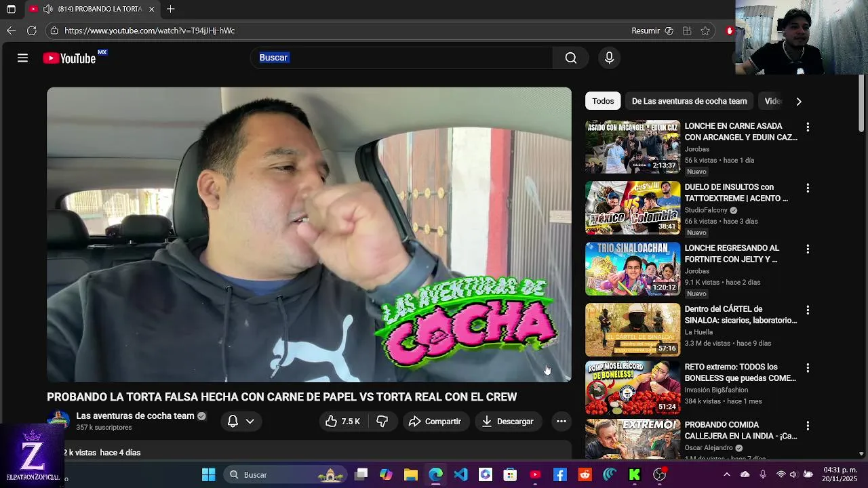Reload the page with the refresh icon
This screenshot has height=488, width=868.
click(x=32, y=30)
